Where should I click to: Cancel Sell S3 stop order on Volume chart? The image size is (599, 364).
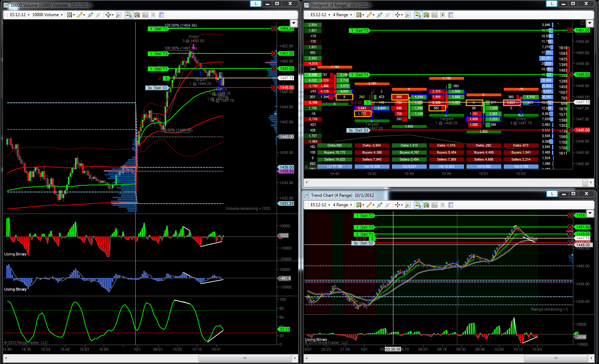tap(274, 87)
